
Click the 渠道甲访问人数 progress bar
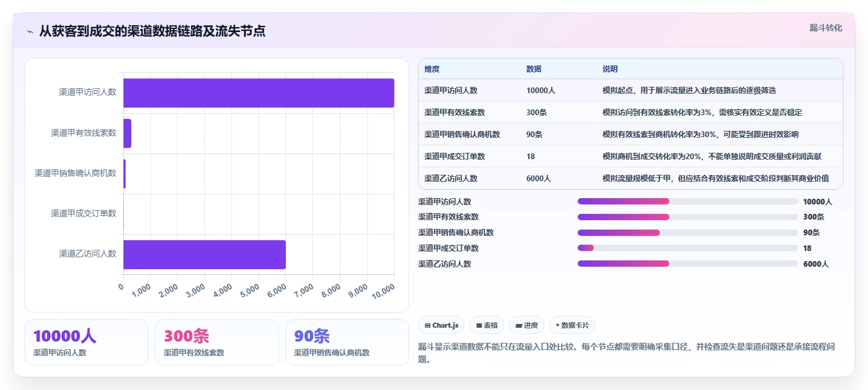pyautogui.click(x=688, y=201)
